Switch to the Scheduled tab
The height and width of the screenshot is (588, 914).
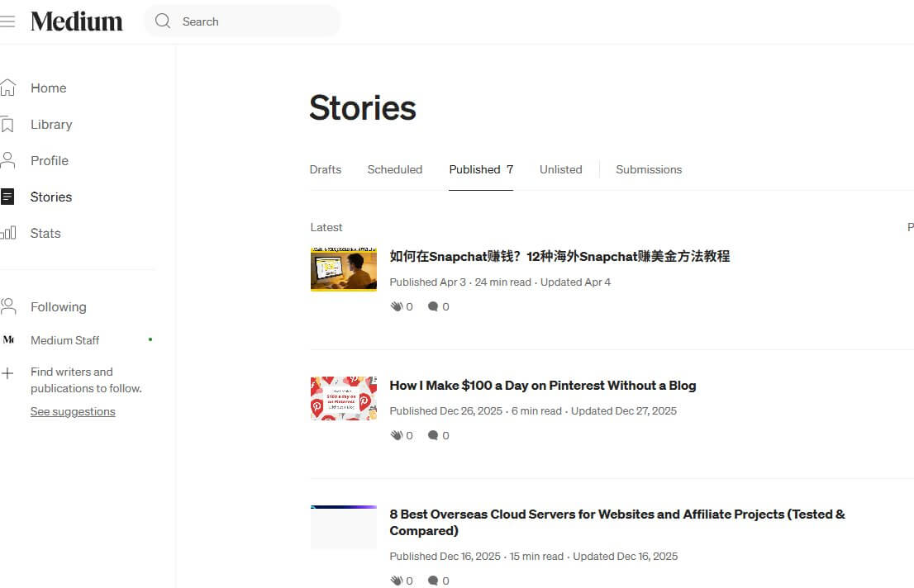point(395,169)
